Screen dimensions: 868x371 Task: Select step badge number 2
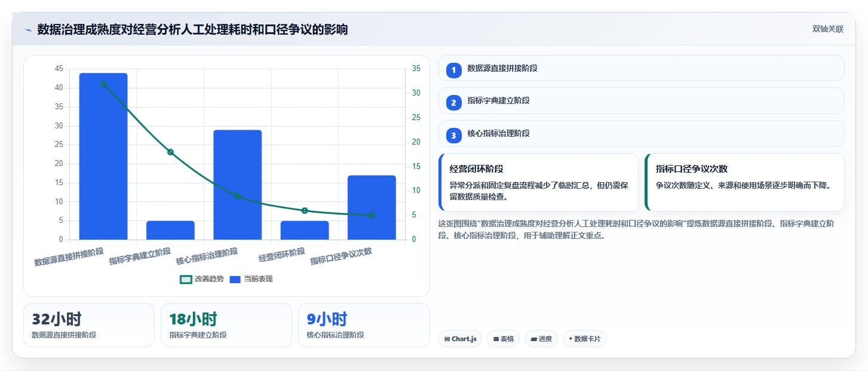point(453,103)
